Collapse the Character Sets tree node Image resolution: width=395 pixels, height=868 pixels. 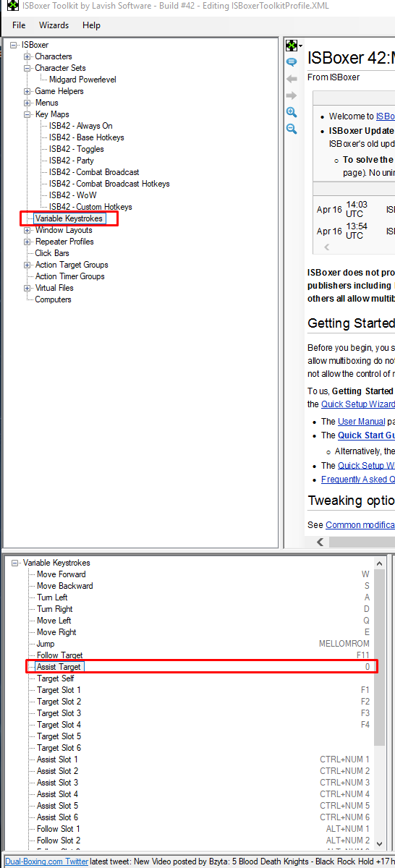pos(27,68)
